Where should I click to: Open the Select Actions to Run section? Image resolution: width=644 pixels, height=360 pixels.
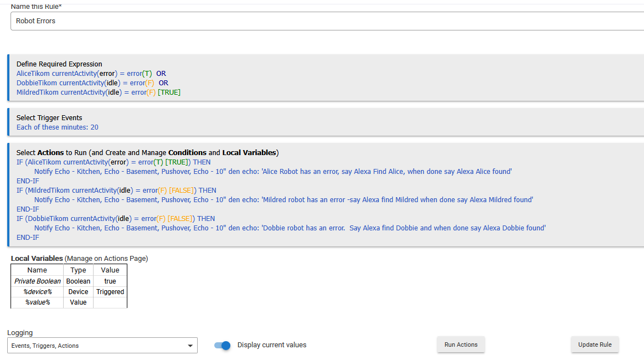[147, 153]
